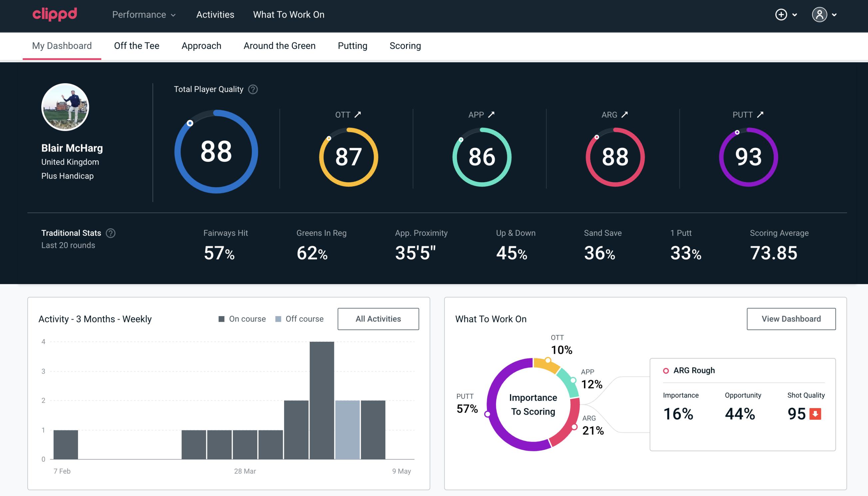Click the user profile account icon
The image size is (868, 496).
820,14
